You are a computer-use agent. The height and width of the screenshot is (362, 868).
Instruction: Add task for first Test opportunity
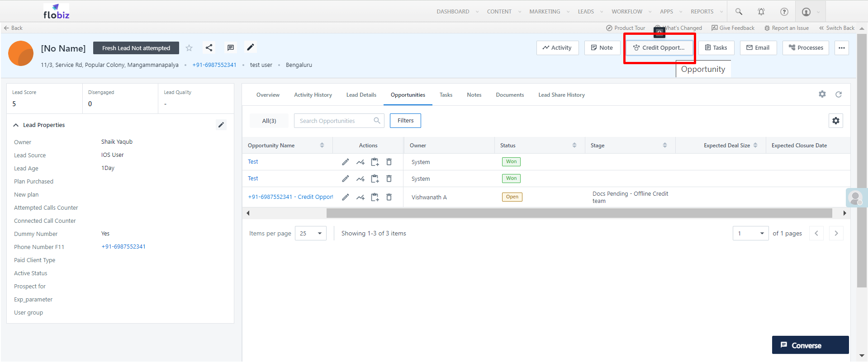pyautogui.click(x=375, y=162)
